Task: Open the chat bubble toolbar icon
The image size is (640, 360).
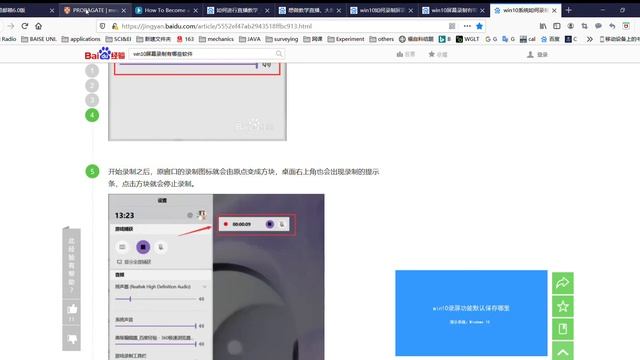Action: coord(598,26)
